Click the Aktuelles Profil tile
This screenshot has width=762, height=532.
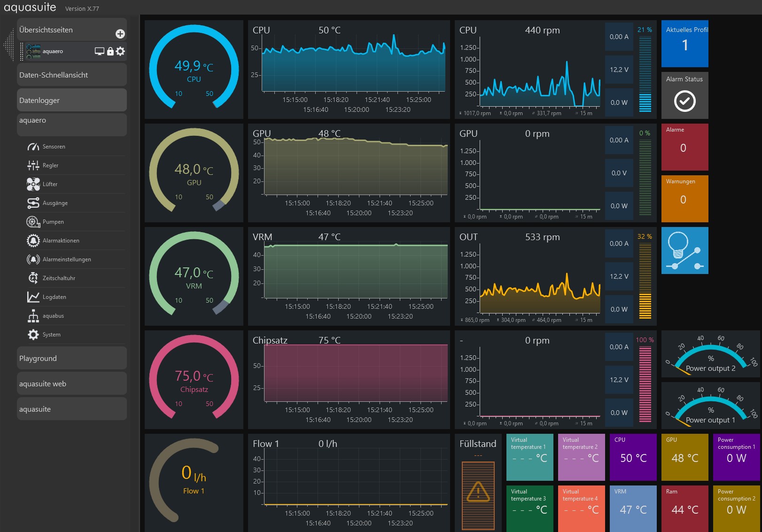click(684, 44)
